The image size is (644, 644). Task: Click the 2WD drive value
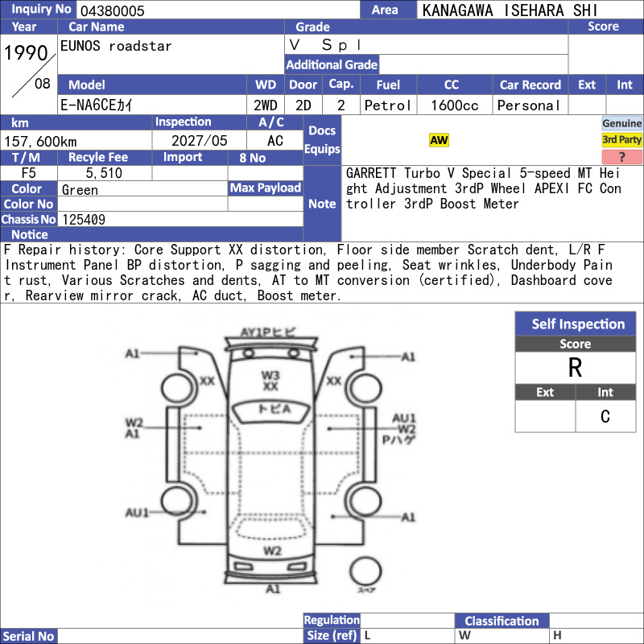266,105
